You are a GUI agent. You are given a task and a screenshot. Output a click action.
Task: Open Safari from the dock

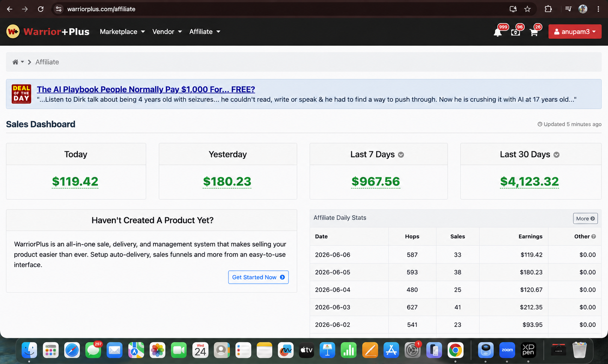[x=72, y=351]
